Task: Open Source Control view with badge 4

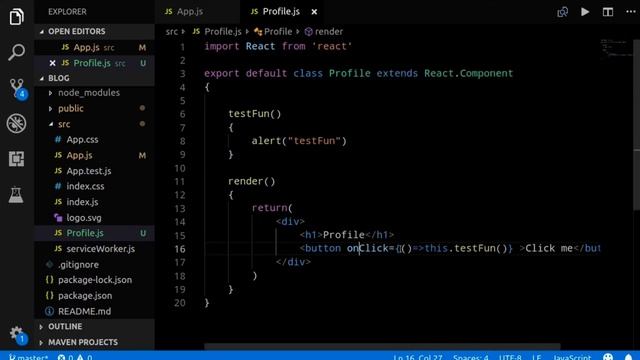Action: click(x=17, y=88)
